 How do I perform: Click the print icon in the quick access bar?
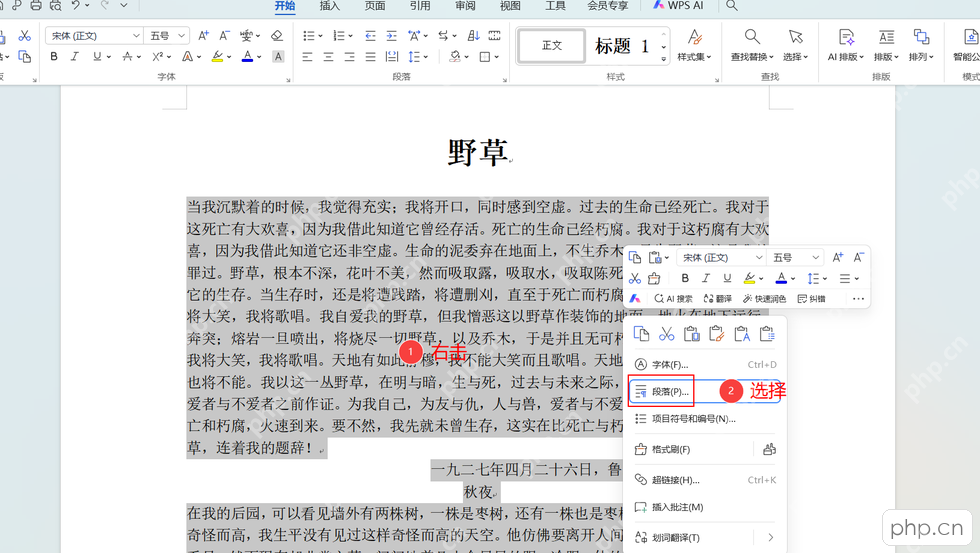pos(36,6)
